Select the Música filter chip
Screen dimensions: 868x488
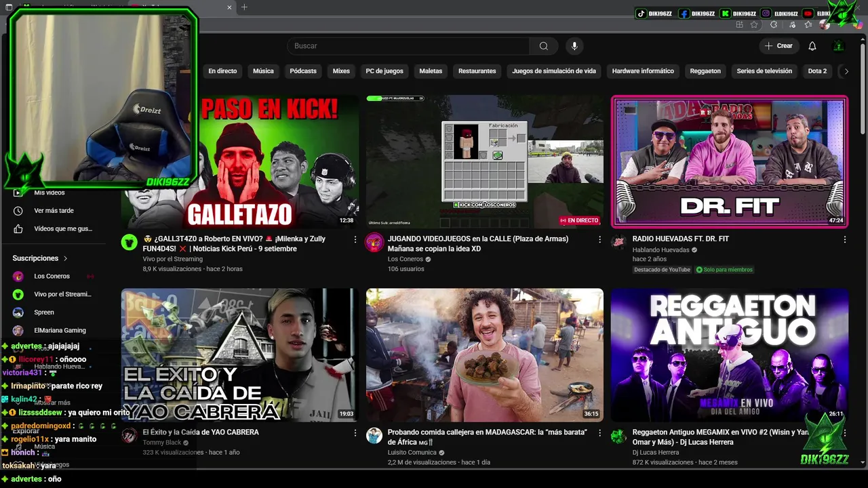[263, 71]
